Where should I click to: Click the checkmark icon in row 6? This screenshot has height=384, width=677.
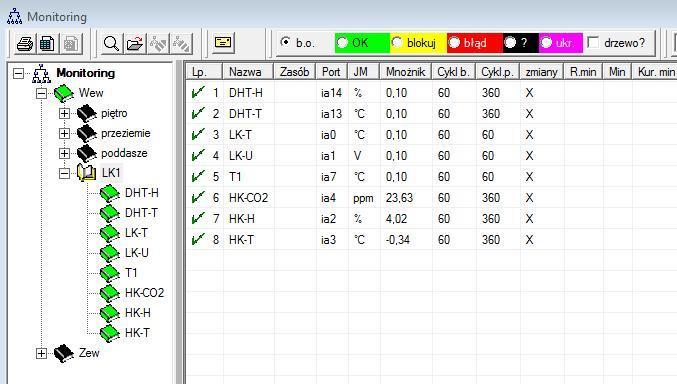coord(198,197)
